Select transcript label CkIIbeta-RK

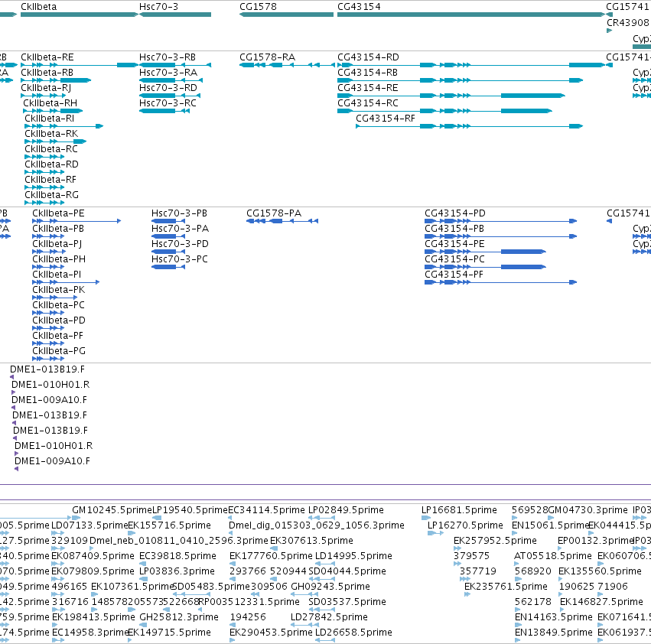point(51,134)
